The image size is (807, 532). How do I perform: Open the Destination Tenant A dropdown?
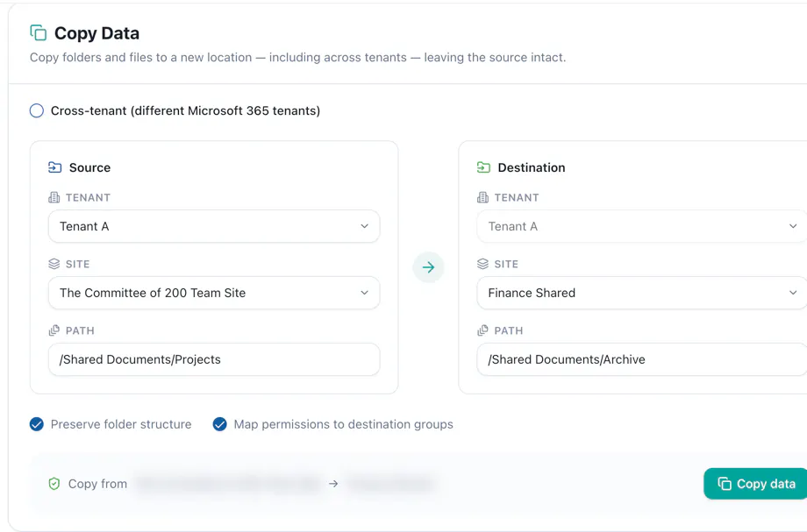642,226
